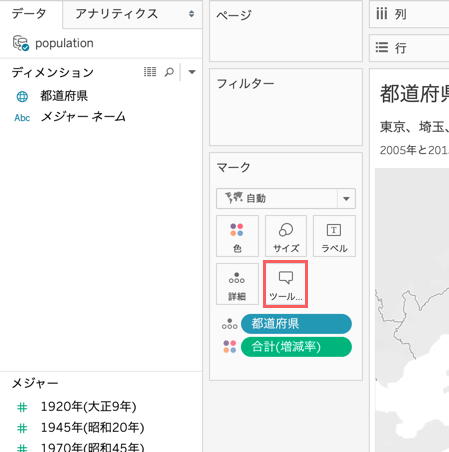Screen dimensions: 449x452
Task: Select the blue 都道府県 pill
Action: (296, 324)
